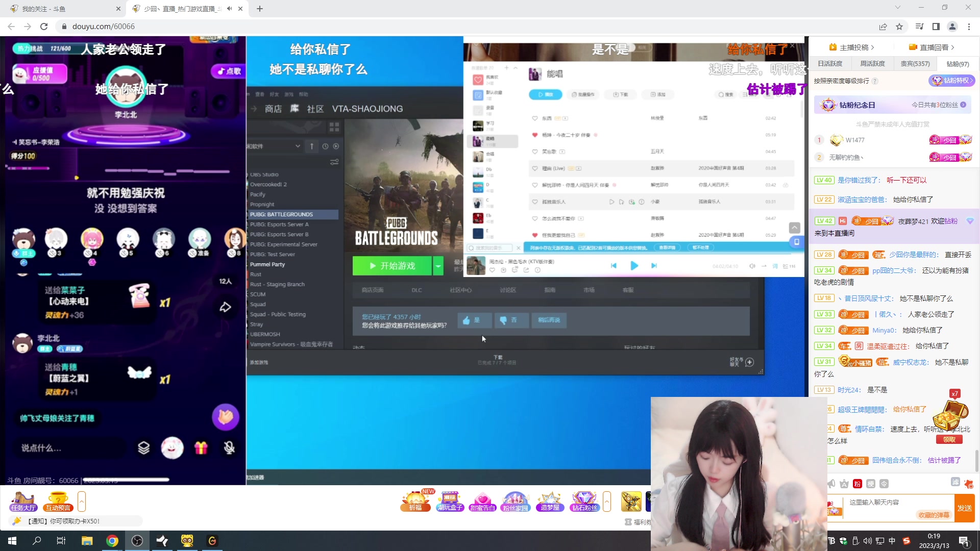Open the 主播投稿 chevron link
Screen dimensions: 980x551
tap(852, 47)
